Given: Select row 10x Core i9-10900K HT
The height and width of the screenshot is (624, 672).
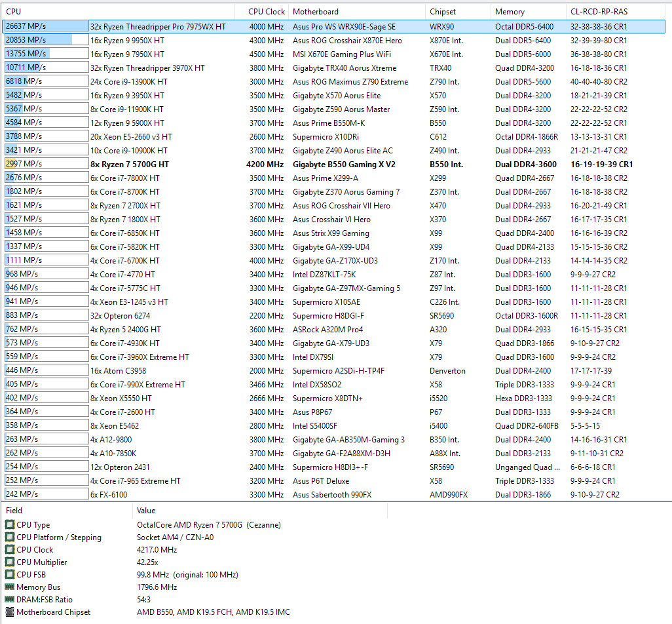Looking at the screenshot, I should tap(333, 151).
